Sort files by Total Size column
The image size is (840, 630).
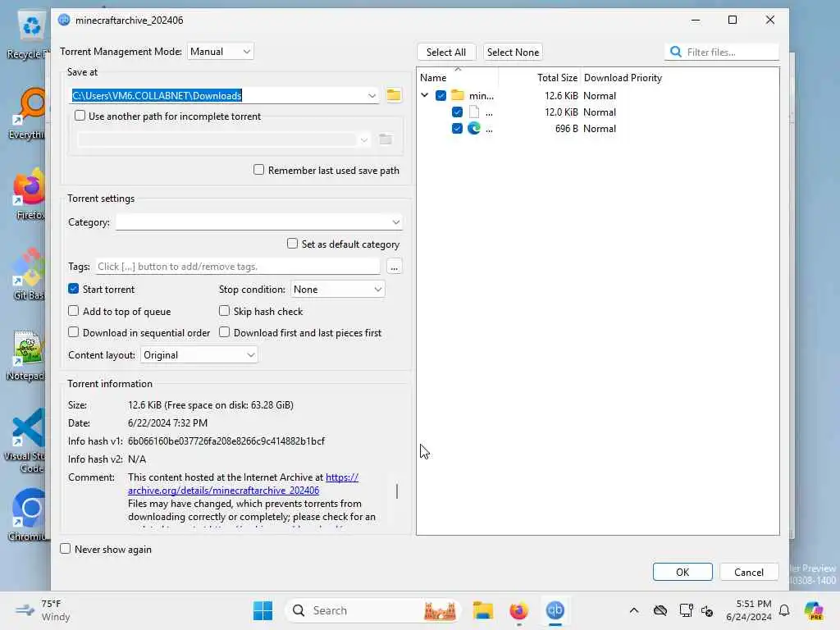[x=557, y=78]
